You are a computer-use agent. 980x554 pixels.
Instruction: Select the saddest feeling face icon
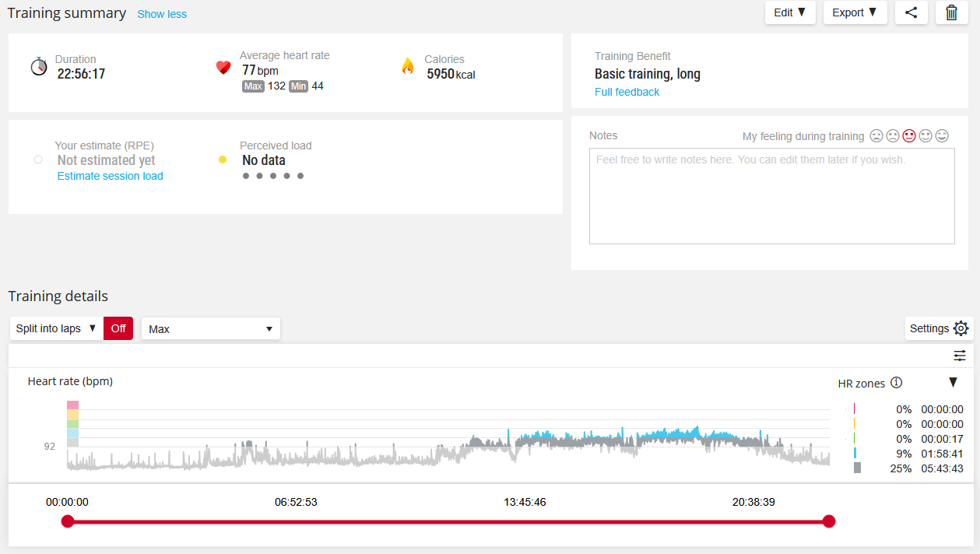876,135
